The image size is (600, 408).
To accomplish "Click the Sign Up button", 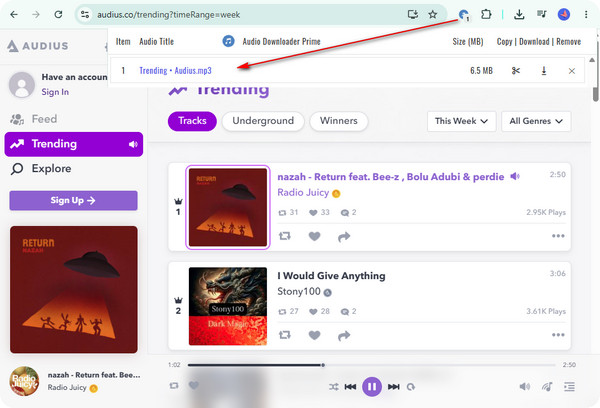I will pyautogui.click(x=73, y=201).
